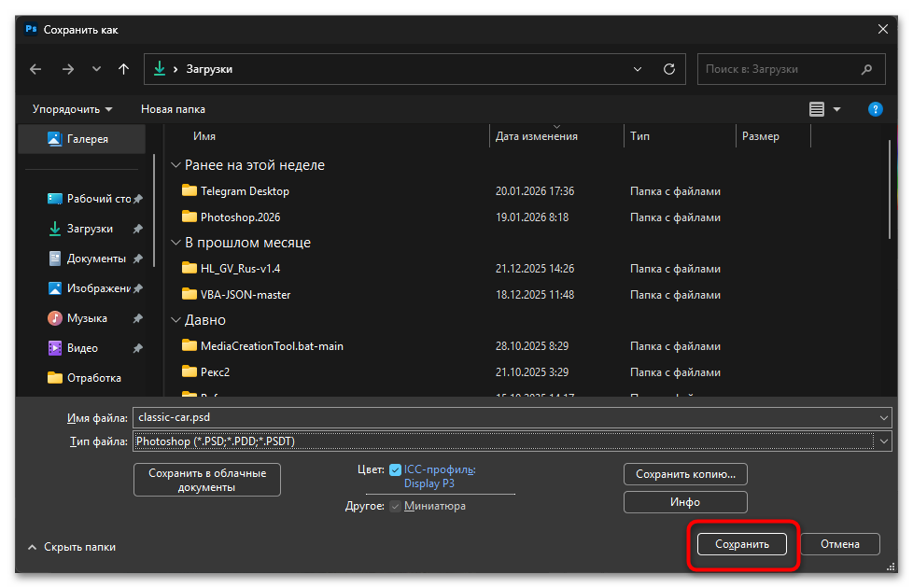Screen dimensions: 913x588
Task: Toggle the ICC-профиль checkbox
Action: pyautogui.click(x=396, y=470)
